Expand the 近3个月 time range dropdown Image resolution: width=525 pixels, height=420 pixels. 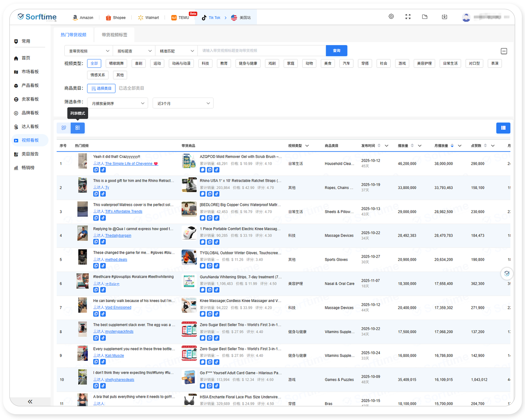183,103
